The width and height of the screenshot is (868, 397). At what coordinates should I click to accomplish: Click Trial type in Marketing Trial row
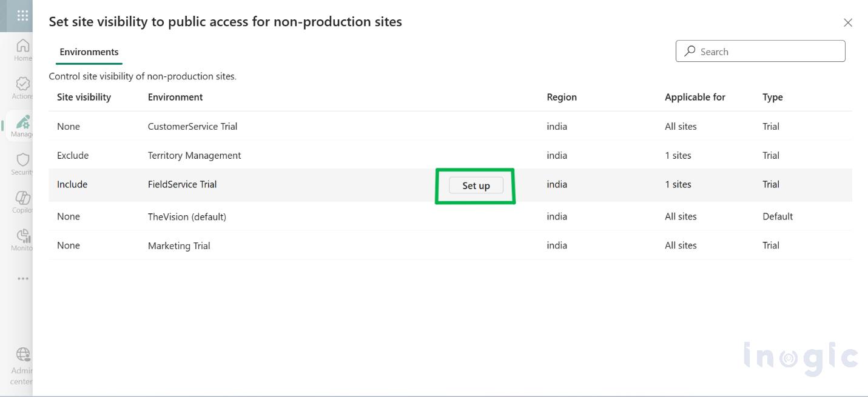(771, 245)
